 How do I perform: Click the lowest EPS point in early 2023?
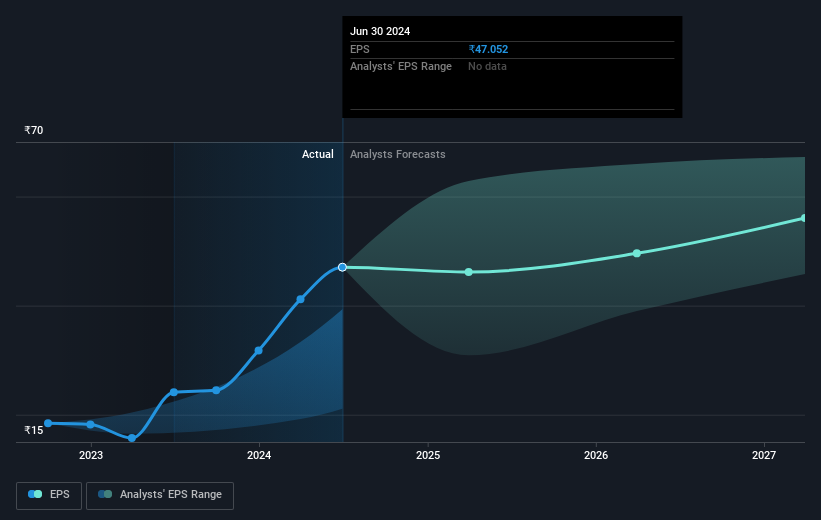[132, 438]
